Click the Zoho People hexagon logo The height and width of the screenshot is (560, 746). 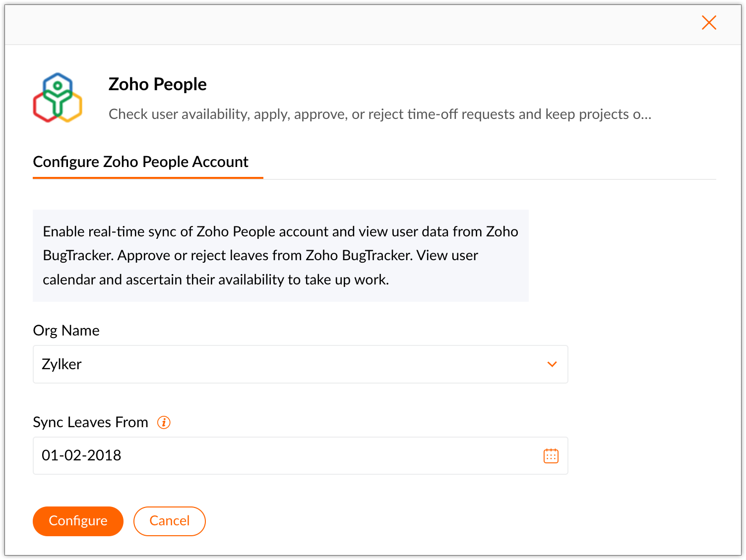tap(58, 98)
